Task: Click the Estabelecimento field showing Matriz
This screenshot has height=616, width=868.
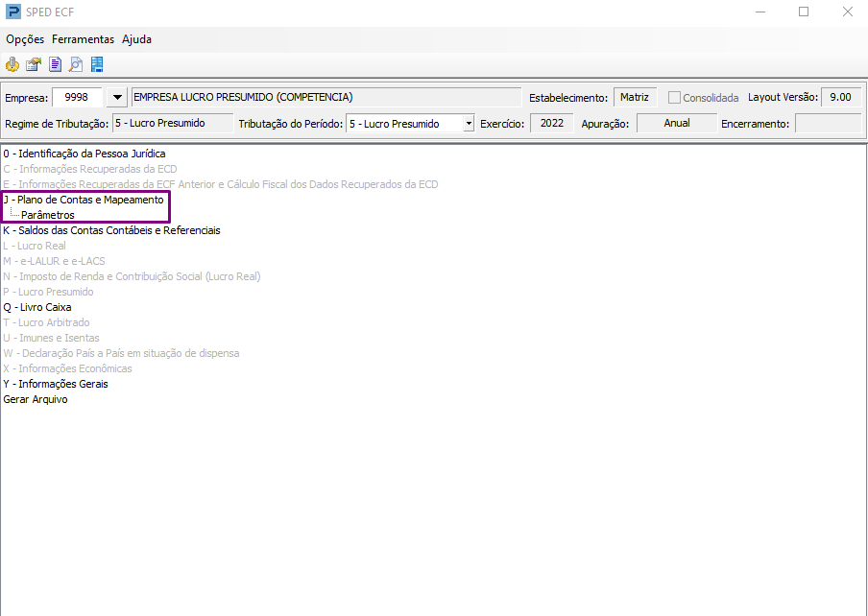Action: click(635, 97)
